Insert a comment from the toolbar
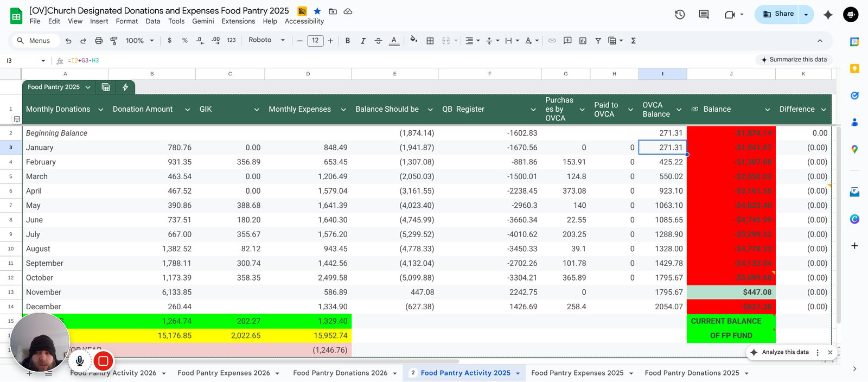The image size is (868, 382). [567, 41]
